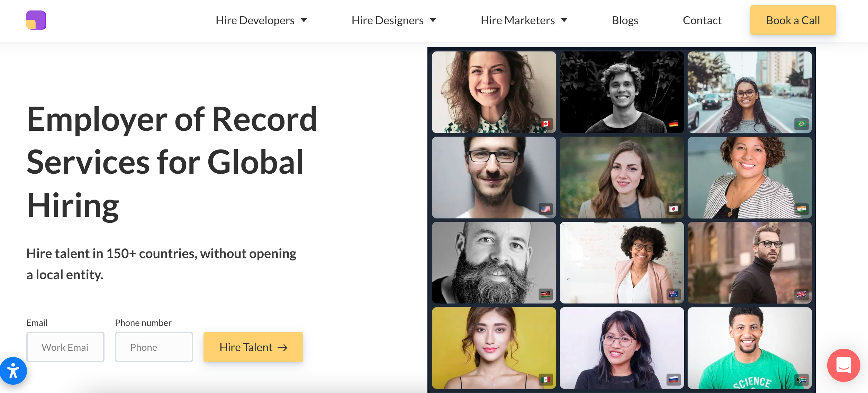Click the Australia flag badge
868x393 pixels.
pos(673,294)
